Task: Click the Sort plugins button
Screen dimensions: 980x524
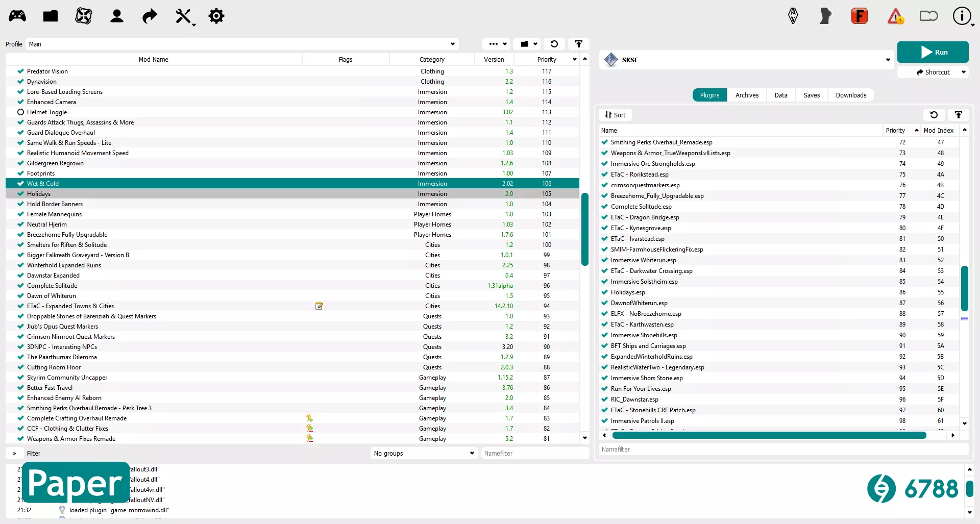Action: (x=615, y=115)
